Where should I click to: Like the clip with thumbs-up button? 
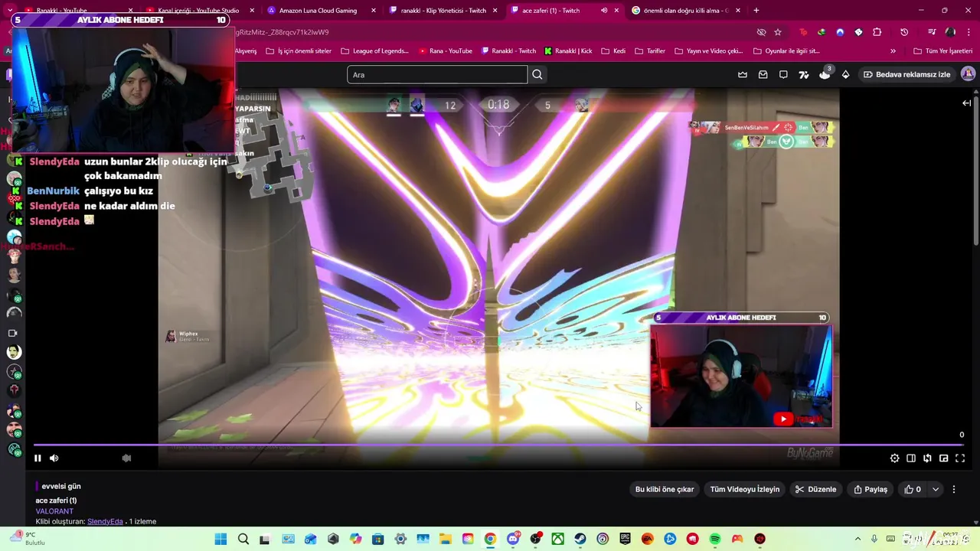[913, 489]
